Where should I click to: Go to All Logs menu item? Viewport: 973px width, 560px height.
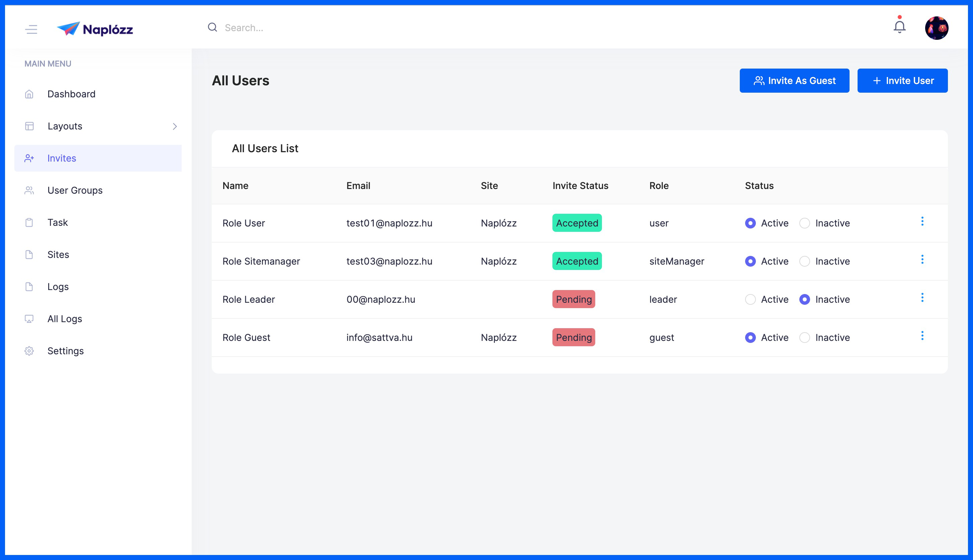(x=65, y=319)
